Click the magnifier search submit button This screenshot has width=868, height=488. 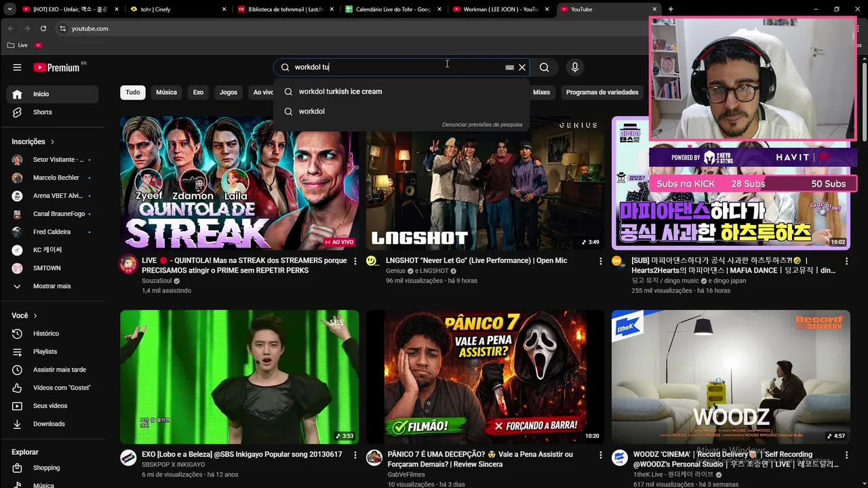(544, 67)
